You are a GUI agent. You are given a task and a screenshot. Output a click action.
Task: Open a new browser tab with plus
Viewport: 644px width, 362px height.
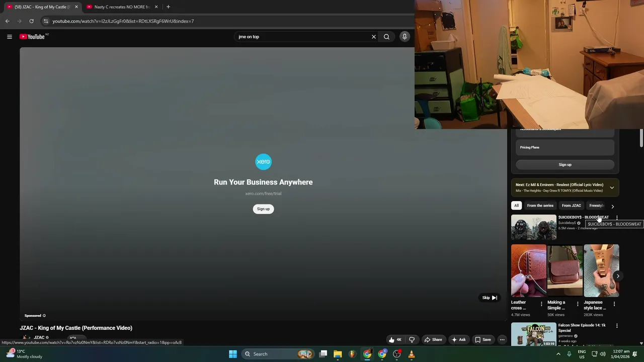[x=168, y=7]
